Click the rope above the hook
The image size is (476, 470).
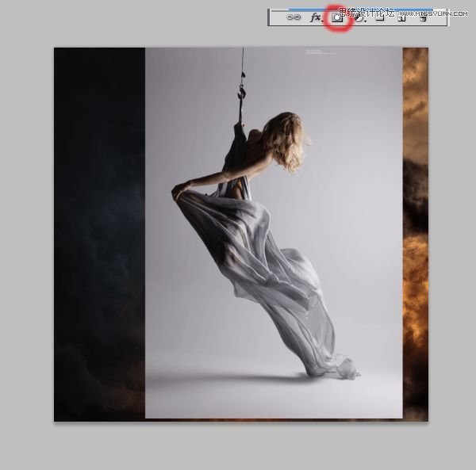pyautogui.click(x=243, y=62)
